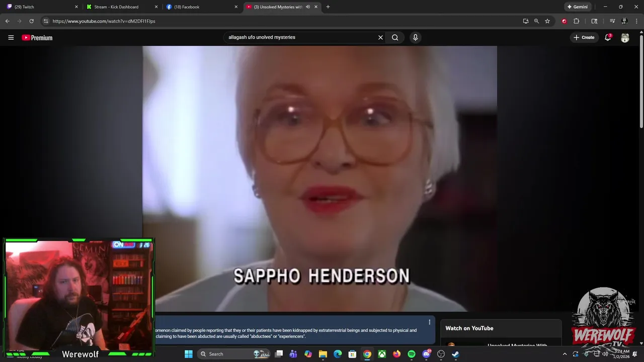Mute the YouTube tab via speaker icon
Image resolution: width=644 pixels, height=362 pixels.
[307, 7]
